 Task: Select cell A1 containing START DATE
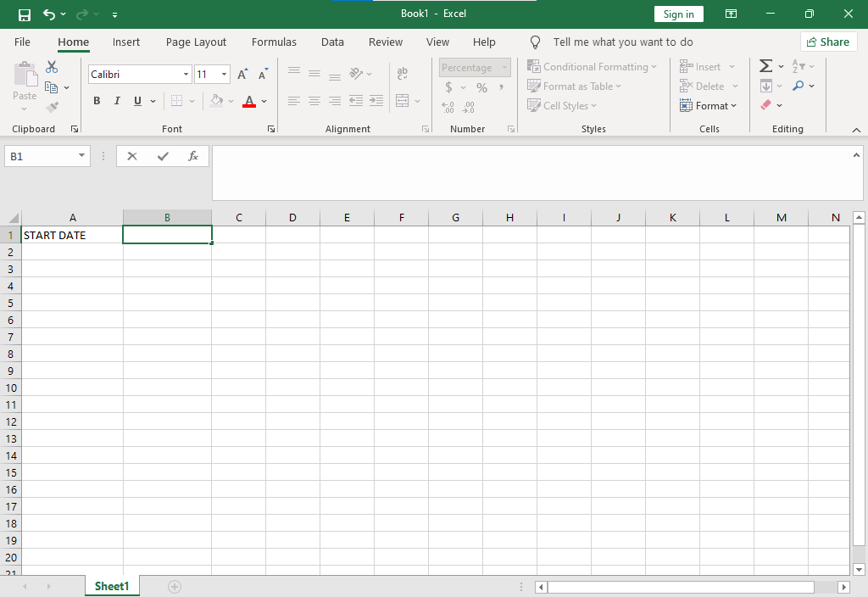[x=72, y=235]
